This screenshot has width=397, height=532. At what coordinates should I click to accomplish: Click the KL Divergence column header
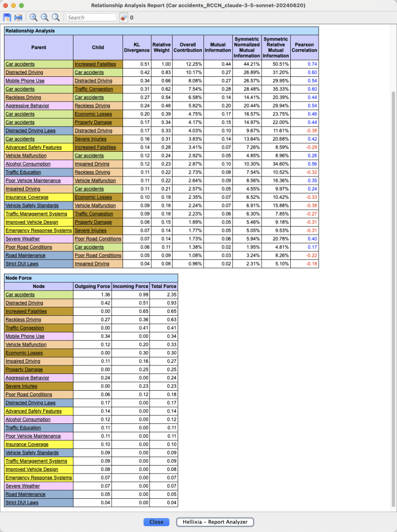(137, 48)
